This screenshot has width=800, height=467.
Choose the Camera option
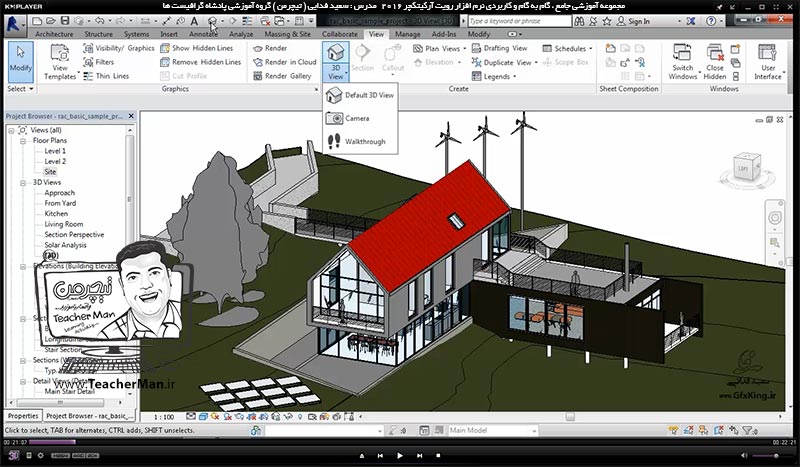[x=347, y=118]
